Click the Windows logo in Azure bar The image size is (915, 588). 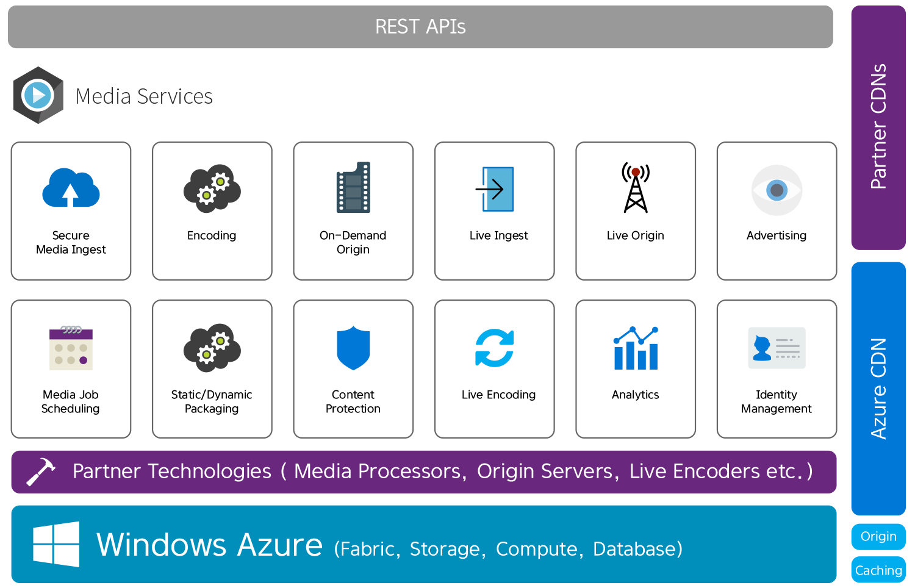(56, 544)
